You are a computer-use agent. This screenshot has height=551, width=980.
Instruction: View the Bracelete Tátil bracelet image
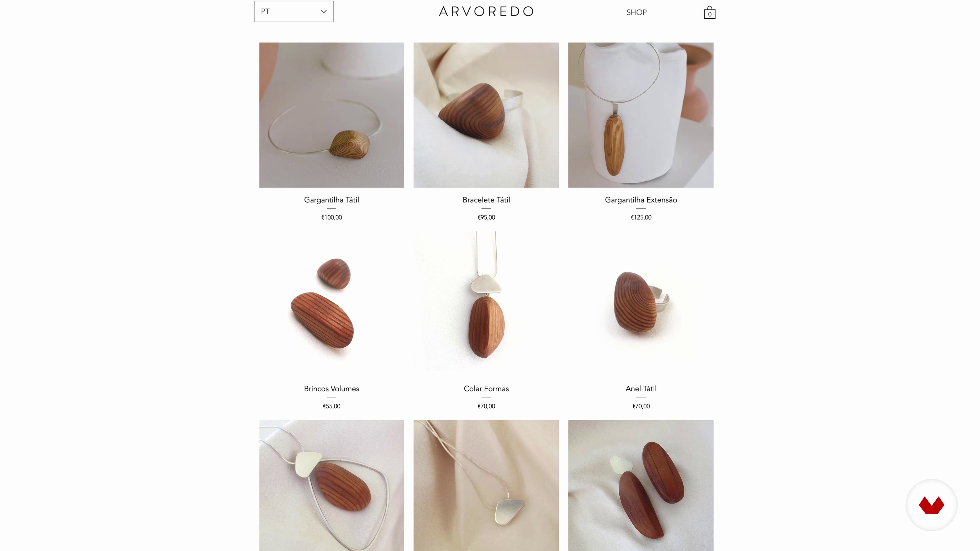pyautogui.click(x=486, y=115)
